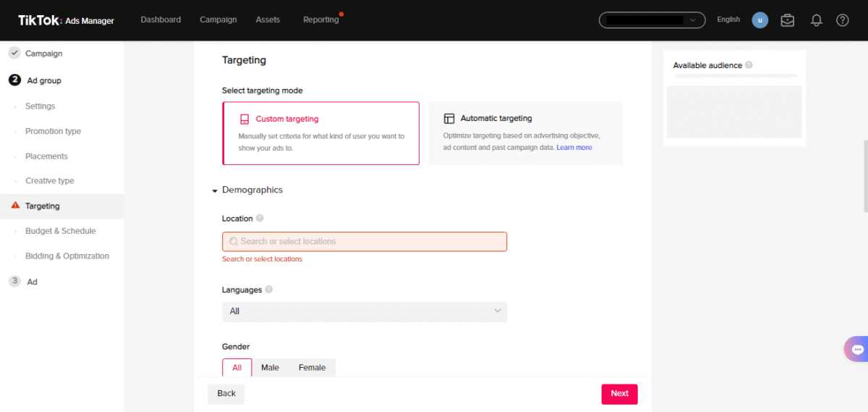Click the Available audience info icon
The height and width of the screenshot is (412, 868).
coord(749,65)
